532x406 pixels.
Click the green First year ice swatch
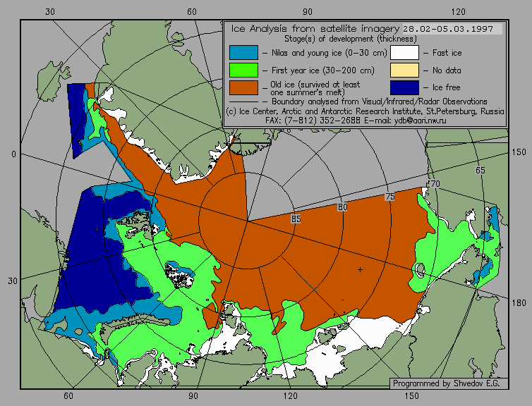[243, 70]
